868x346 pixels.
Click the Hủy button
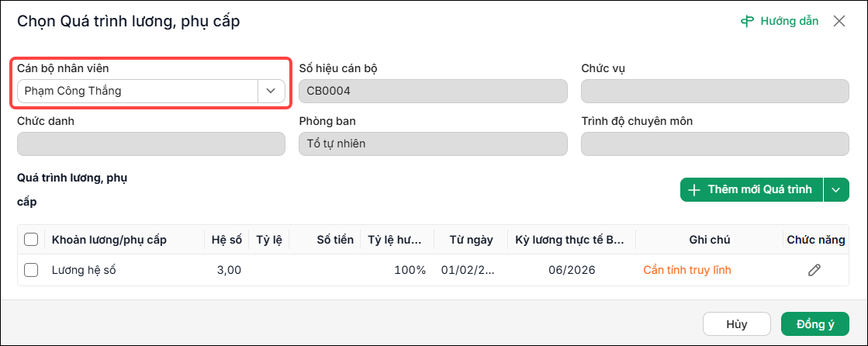point(737,324)
